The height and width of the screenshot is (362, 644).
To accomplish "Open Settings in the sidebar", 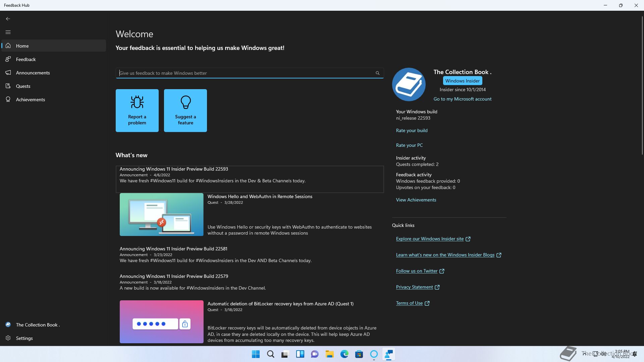I will point(54,338).
